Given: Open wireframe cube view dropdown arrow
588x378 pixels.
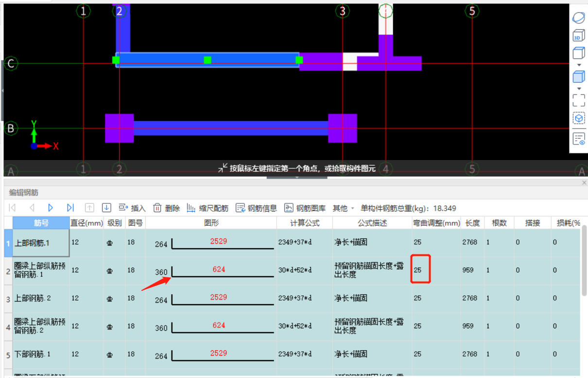Looking at the screenshot, I should (x=578, y=64).
